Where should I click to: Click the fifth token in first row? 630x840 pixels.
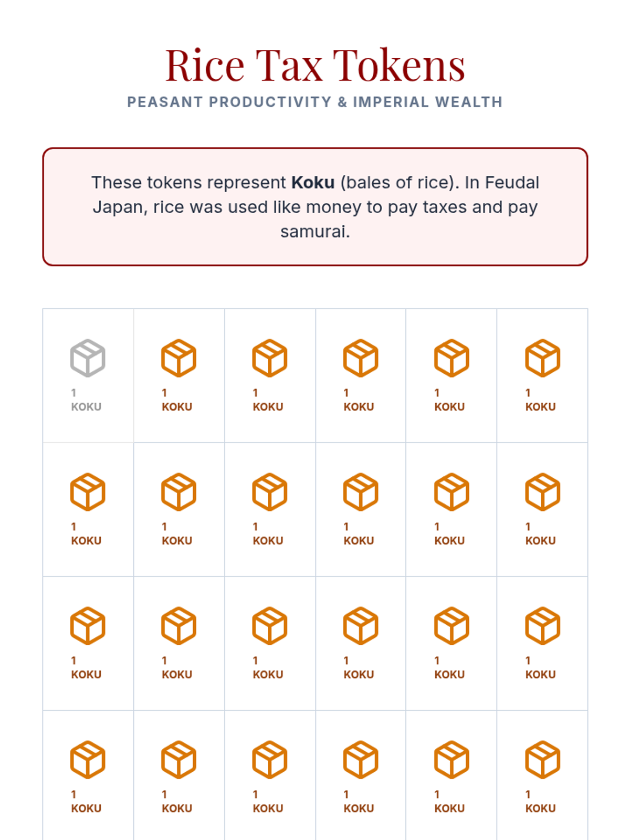[451, 375]
